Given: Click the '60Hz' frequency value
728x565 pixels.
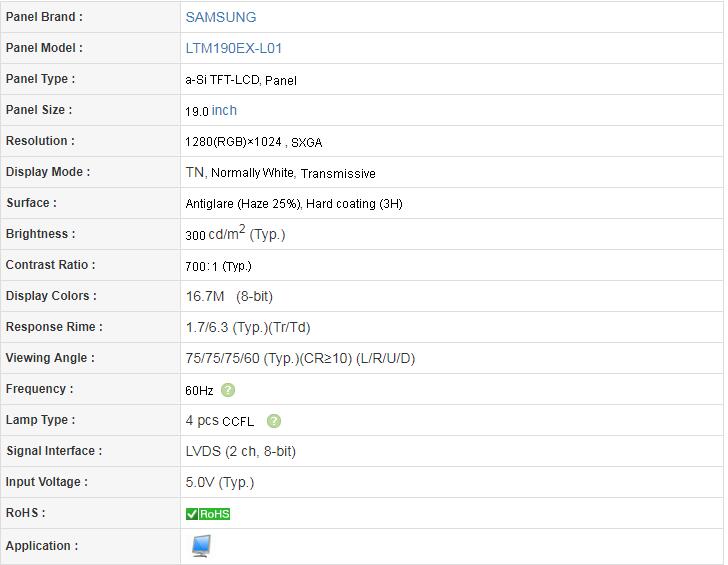Looking at the screenshot, I should click(x=199, y=390).
